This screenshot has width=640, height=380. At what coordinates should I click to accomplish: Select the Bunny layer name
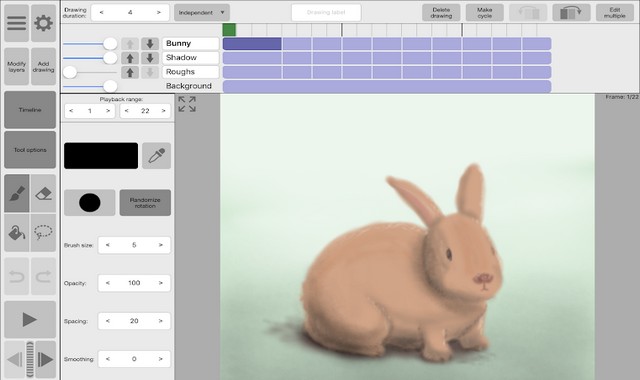pyautogui.click(x=191, y=43)
